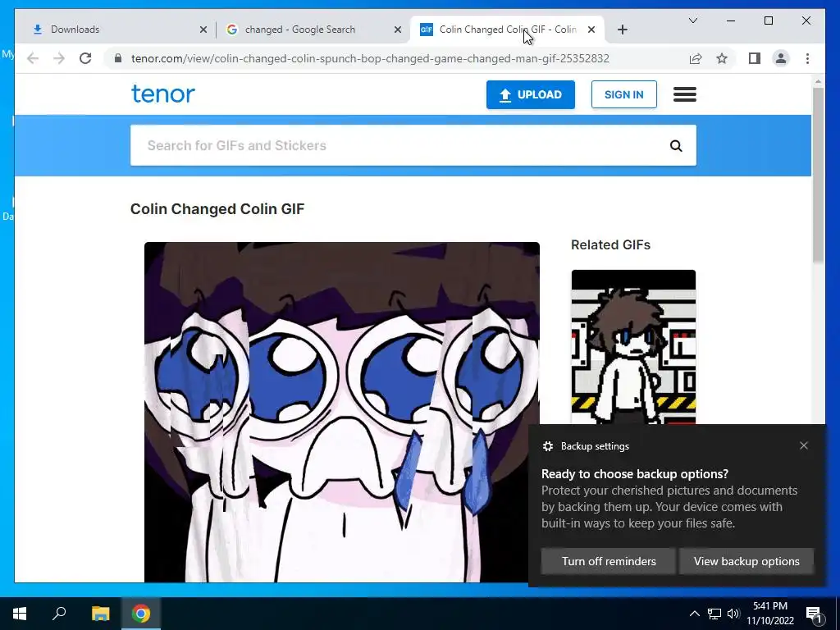View site information padlock icon
This screenshot has width=840, height=630.
118,58
